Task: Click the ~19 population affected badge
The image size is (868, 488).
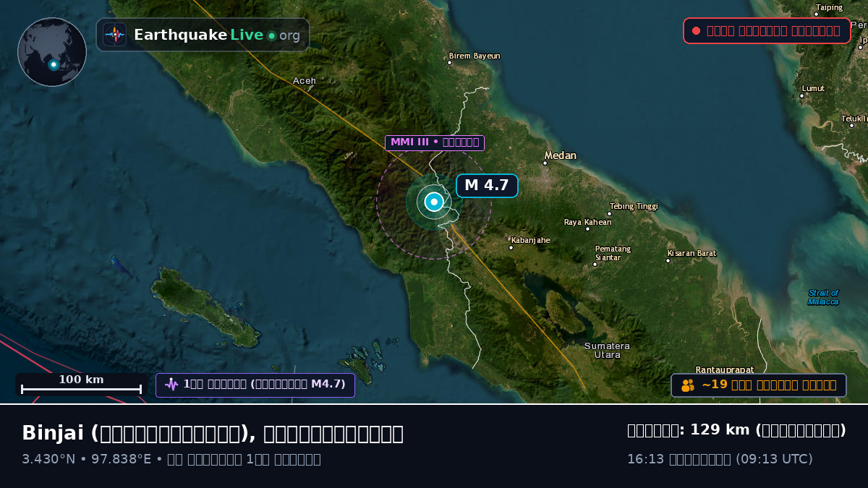Action: (759, 385)
